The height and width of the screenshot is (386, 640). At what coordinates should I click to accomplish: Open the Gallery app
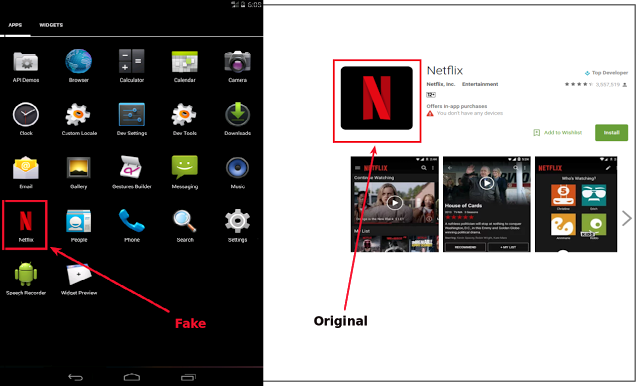pos(79,172)
